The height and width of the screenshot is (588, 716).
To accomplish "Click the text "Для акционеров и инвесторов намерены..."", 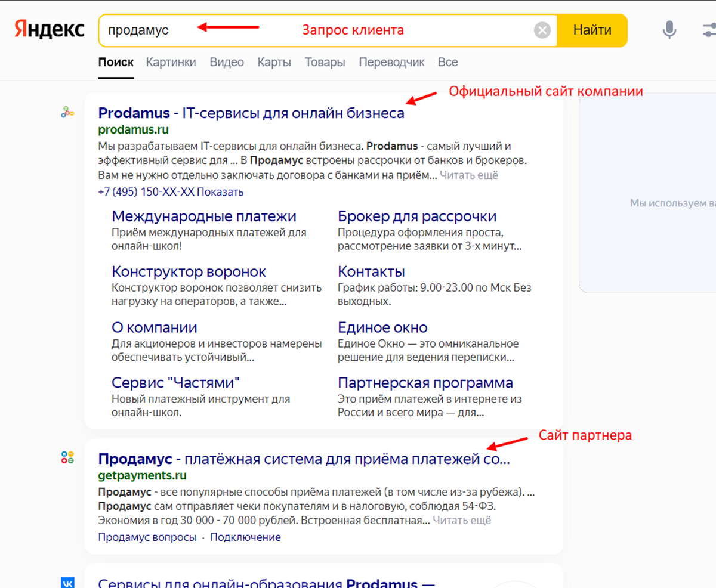I will point(217,351).
